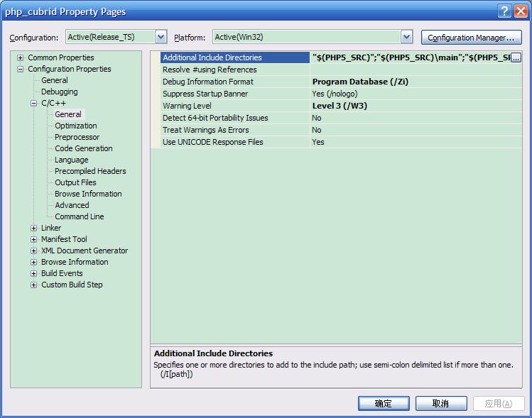Select the Command Line tree item
This screenshot has width=532, height=418.
(x=80, y=216)
